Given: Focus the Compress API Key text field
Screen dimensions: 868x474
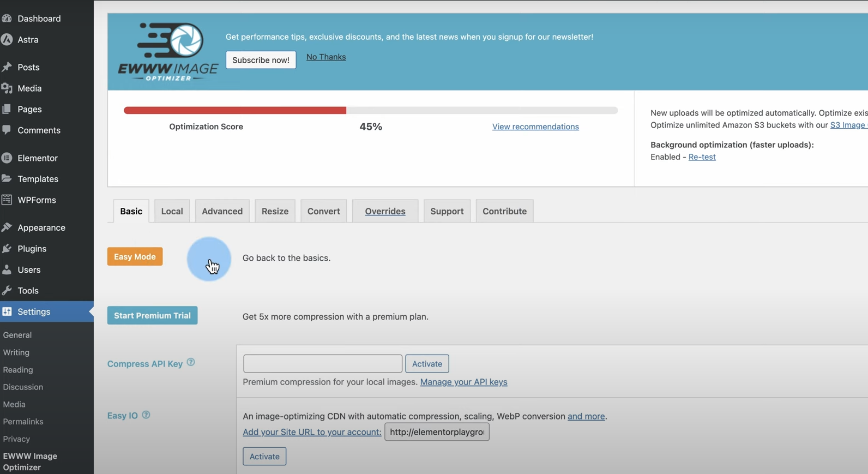Looking at the screenshot, I should [322, 364].
